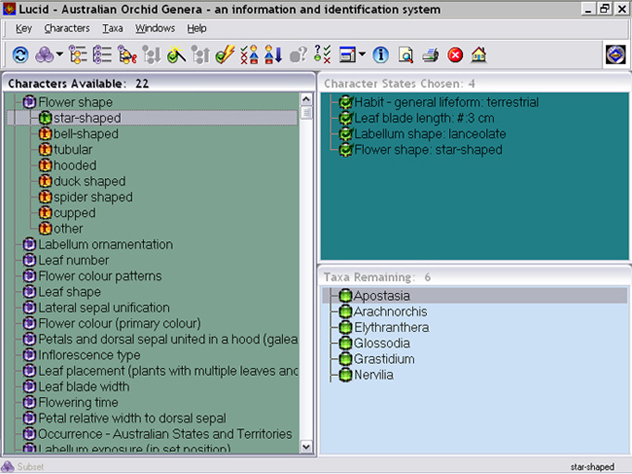Open the Characters menu
The image size is (632, 474).
click(x=67, y=28)
